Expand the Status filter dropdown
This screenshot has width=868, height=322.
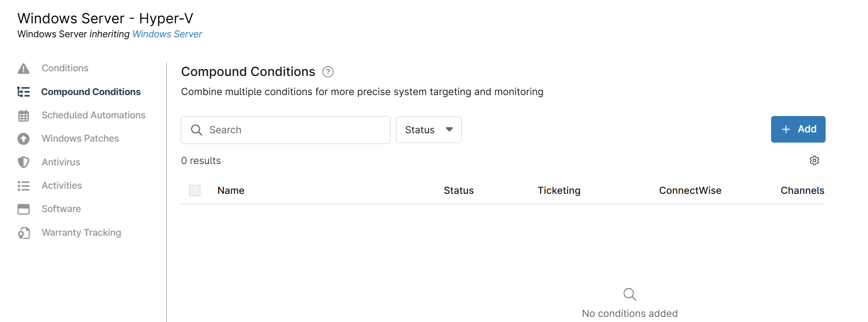(x=429, y=130)
